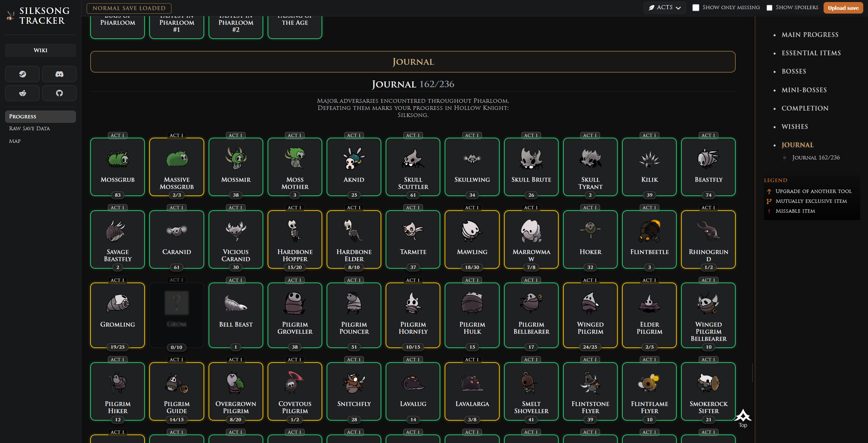Open the Acts dropdown
This screenshot has height=443, width=868.
point(664,7)
